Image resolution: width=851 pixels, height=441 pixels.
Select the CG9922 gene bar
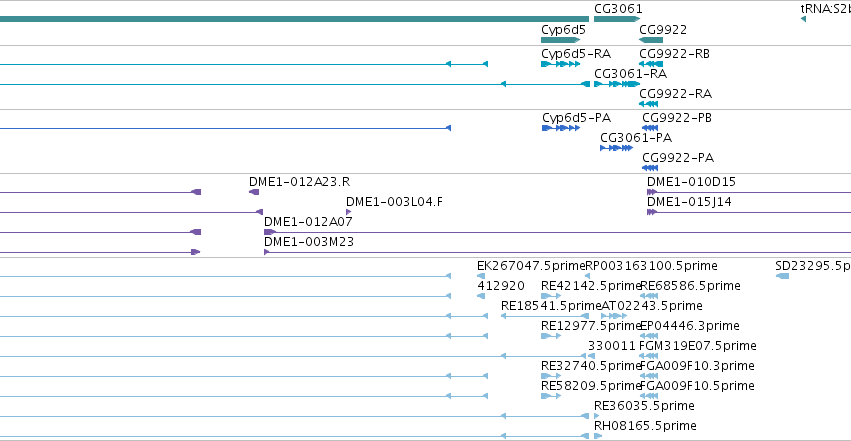[651, 40]
